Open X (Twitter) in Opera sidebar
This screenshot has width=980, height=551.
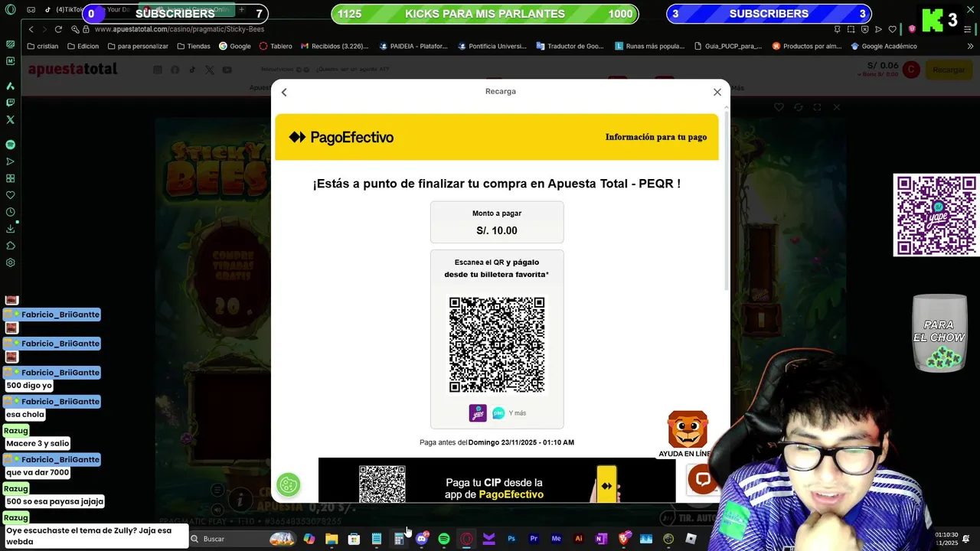pyautogui.click(x=10, y=120)
